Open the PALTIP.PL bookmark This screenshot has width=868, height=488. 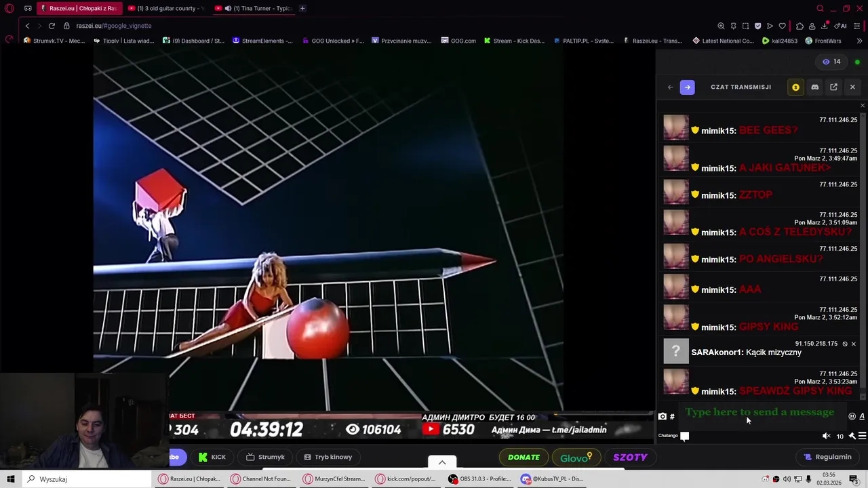[x=583, y=41]
